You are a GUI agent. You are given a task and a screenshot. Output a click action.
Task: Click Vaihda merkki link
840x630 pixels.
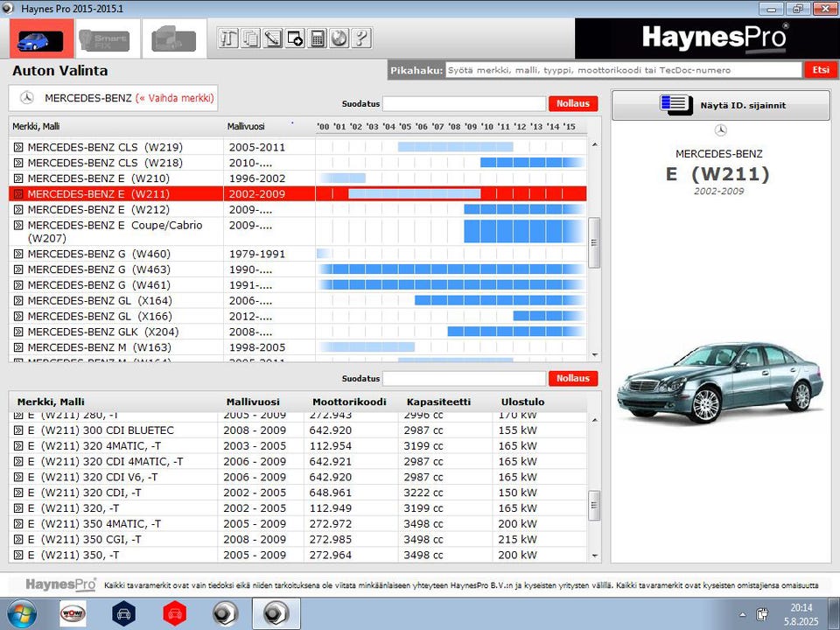[x=175, y=98]
